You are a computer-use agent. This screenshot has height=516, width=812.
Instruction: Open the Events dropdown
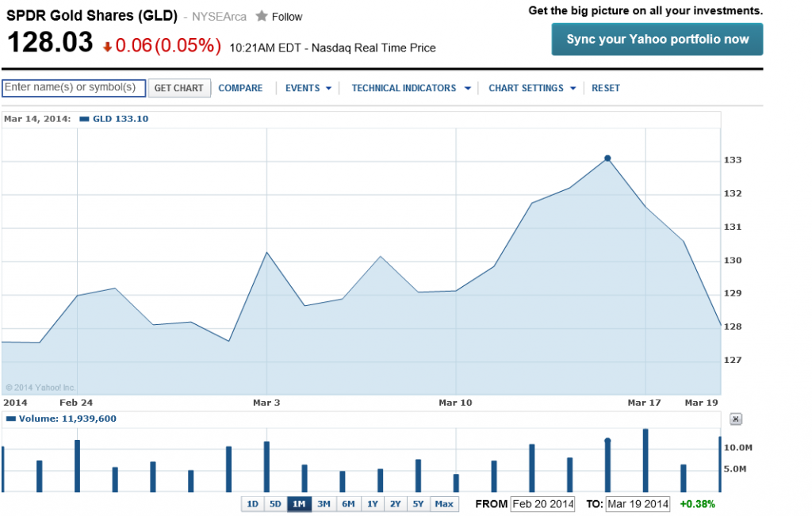(308, 88)
